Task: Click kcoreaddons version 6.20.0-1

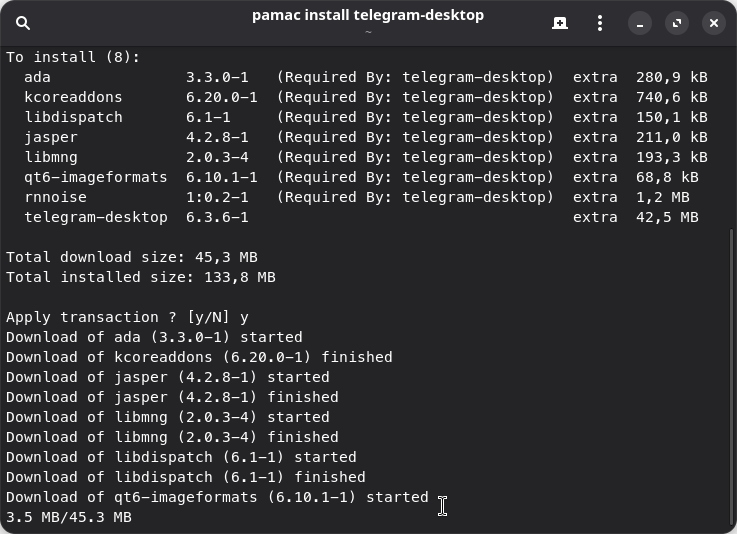Action: click(221, 97)
